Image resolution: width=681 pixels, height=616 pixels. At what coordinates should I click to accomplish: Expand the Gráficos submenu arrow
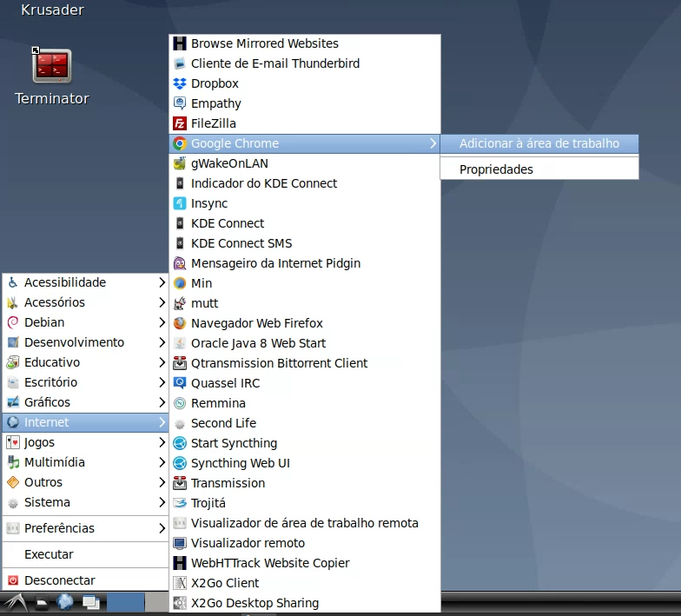162,402
